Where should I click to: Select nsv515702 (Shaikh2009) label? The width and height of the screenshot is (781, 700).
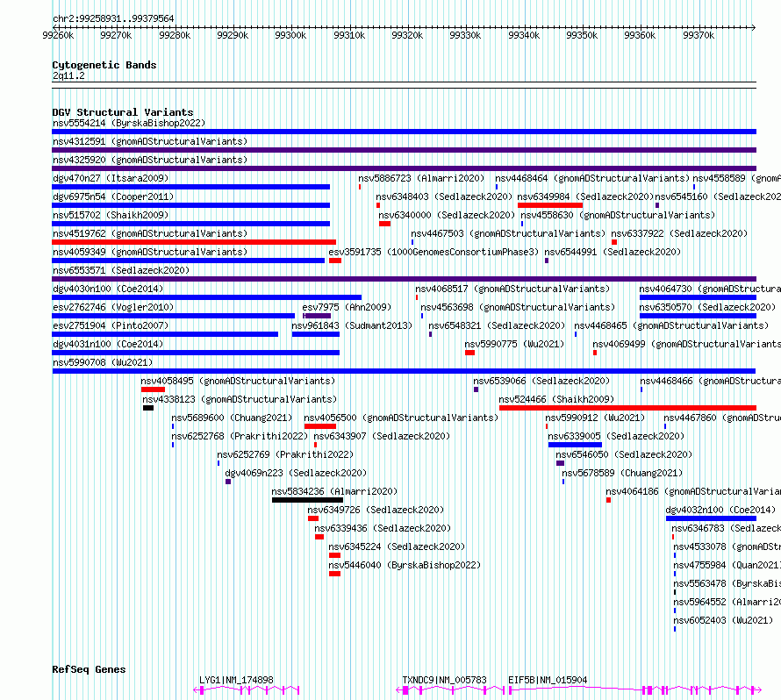tap(111, 215)
